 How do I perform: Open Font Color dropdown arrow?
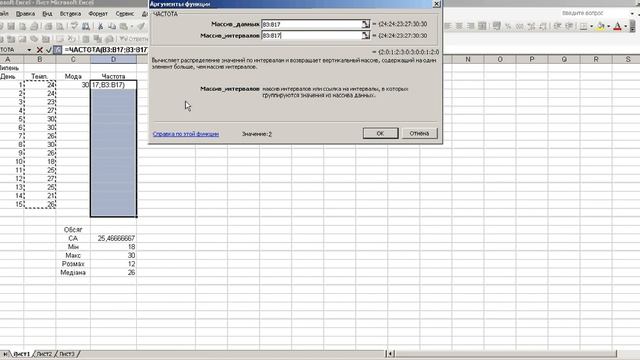point(626,26)
